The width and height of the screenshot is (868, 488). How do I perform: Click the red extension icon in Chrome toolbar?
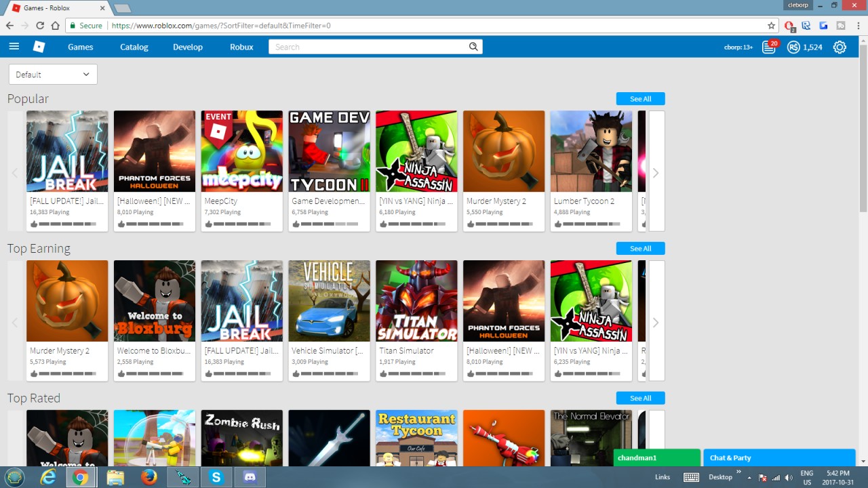pyautogui.click(x=789, y=26)
